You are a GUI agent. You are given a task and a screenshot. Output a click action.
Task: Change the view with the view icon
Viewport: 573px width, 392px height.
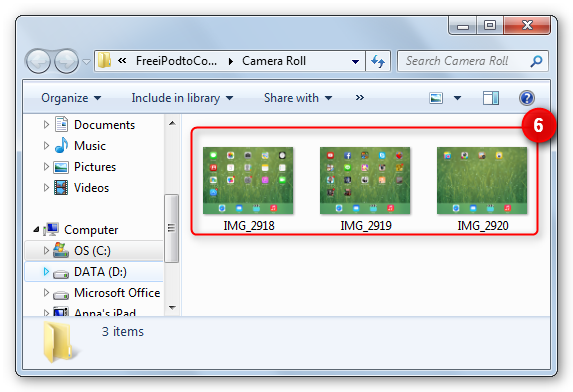point(436,98)
